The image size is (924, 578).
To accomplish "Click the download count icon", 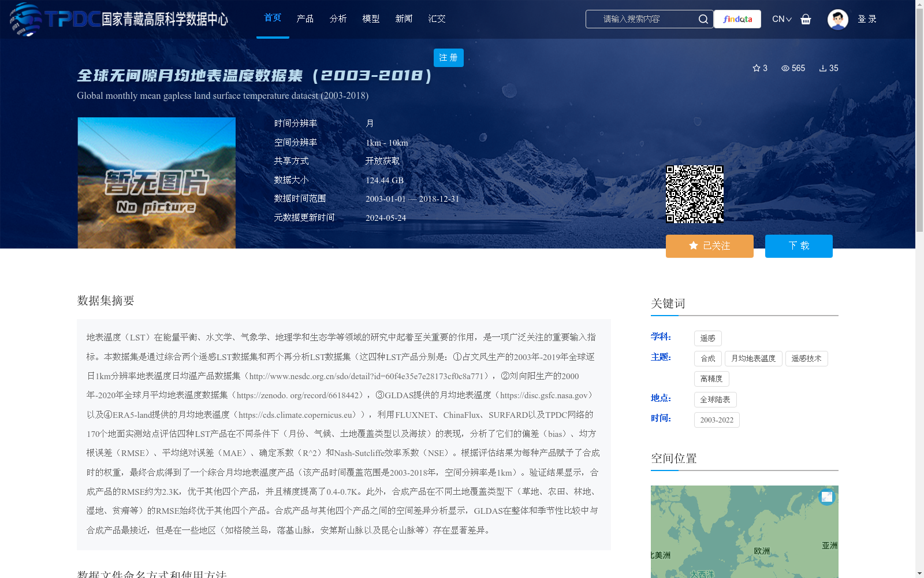I will 823,68.
